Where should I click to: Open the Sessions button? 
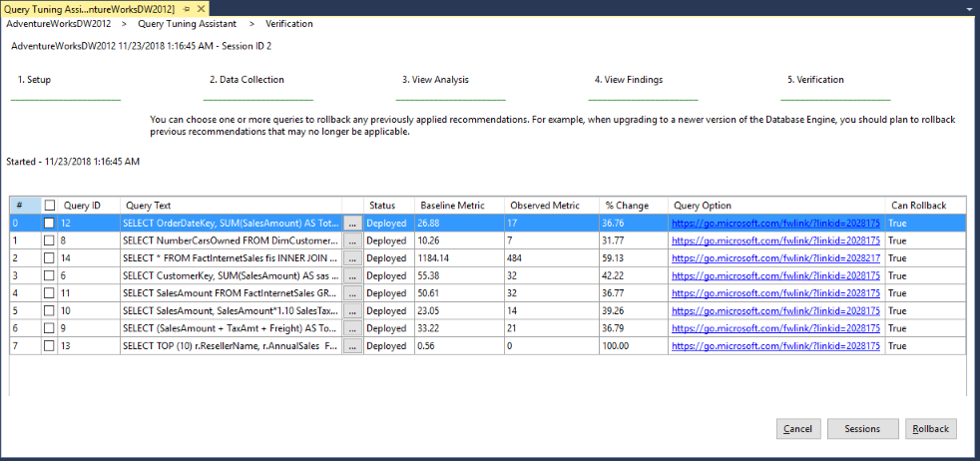861,429
